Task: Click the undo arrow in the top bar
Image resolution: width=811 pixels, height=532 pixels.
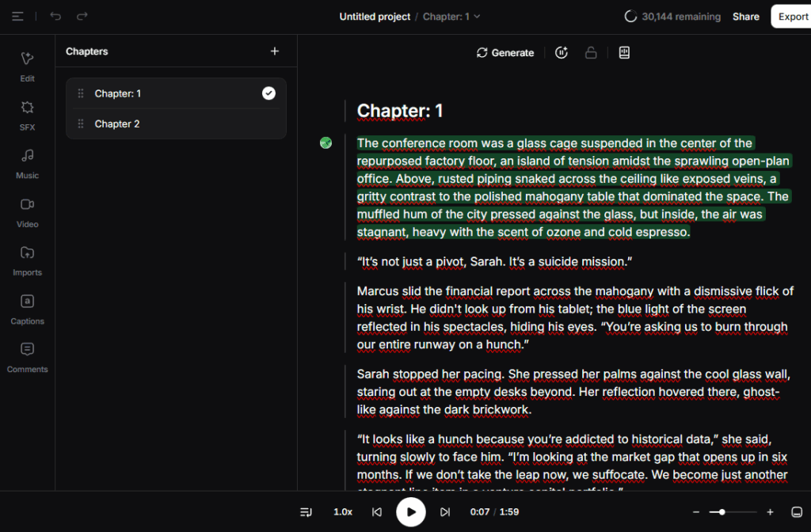Action: 54,16
